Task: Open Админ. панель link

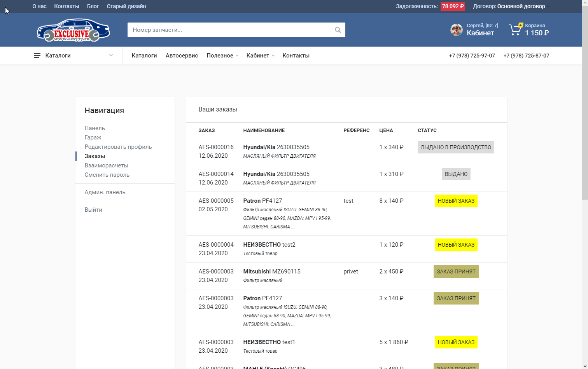Action: [105, 192]
